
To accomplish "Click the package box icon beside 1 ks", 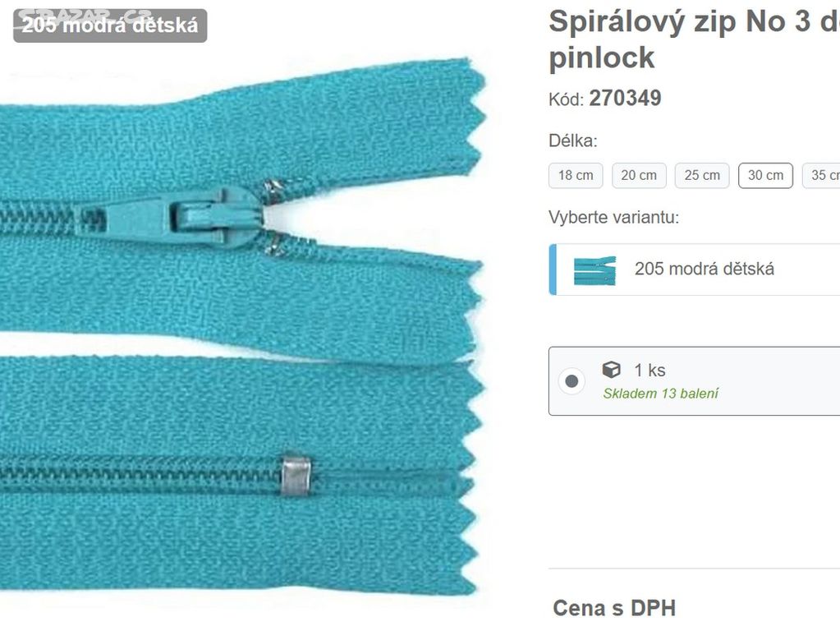I will pyautogui.click(x=611, y=370).
